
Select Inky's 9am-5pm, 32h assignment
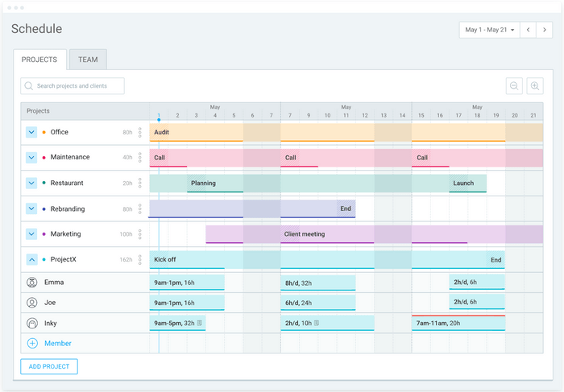point(178,323)
